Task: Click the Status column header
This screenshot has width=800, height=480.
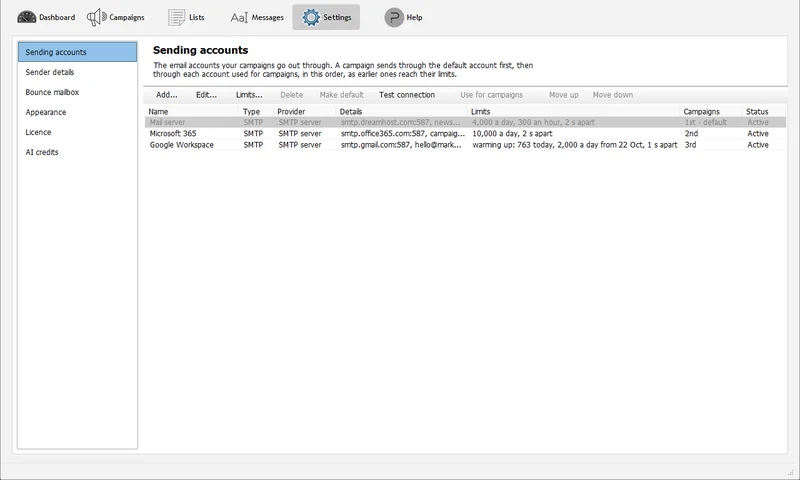Action: coord(764,111)
